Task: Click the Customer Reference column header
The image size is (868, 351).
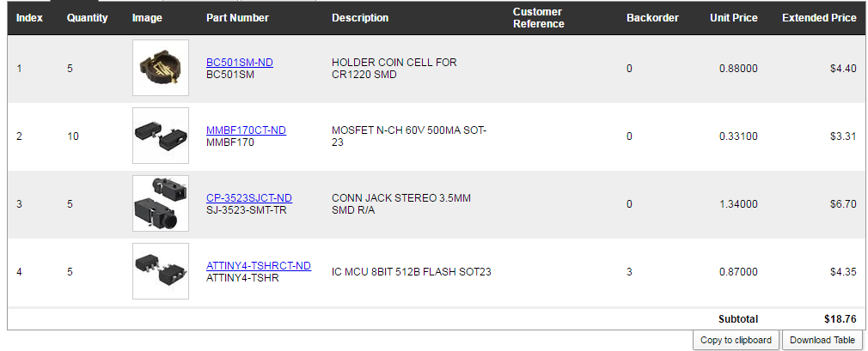Action: click(x=538, y=18)
